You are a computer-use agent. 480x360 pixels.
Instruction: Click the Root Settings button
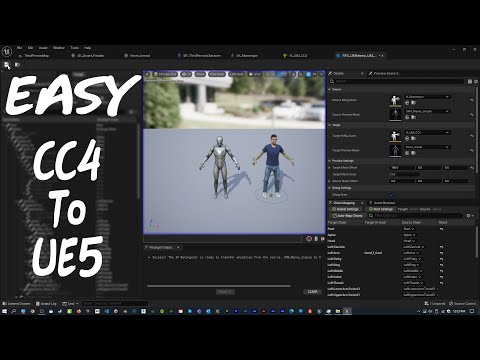coord(381,209)
